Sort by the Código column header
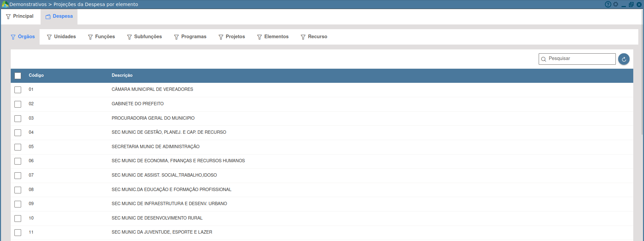The width and height of the screenshot is (644, 241). click(36, 75)
